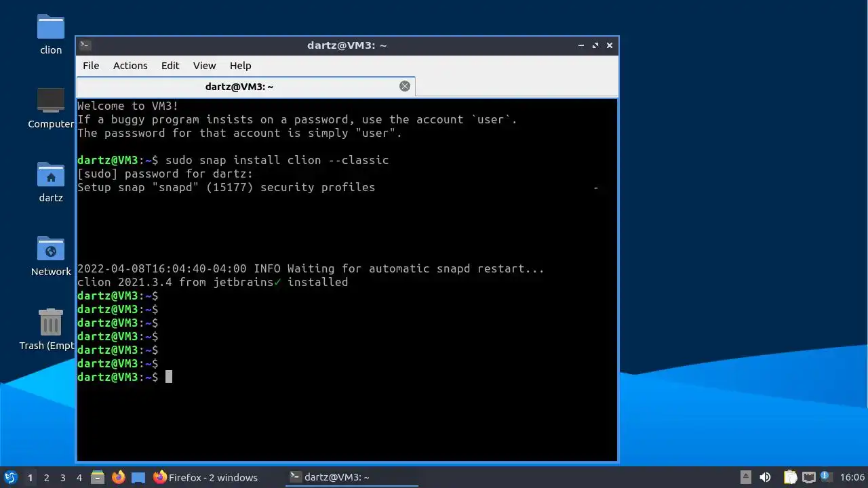Click the 'sudo snap install clion --classic' command text
Viewport: 868px width, 488px height.
click(277, 160)
